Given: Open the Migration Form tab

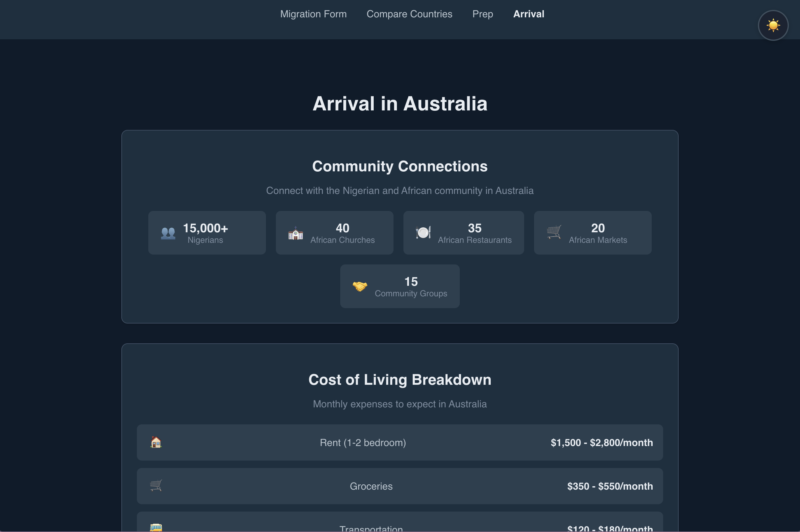Looking at the screenshot, I should point(313,14).
